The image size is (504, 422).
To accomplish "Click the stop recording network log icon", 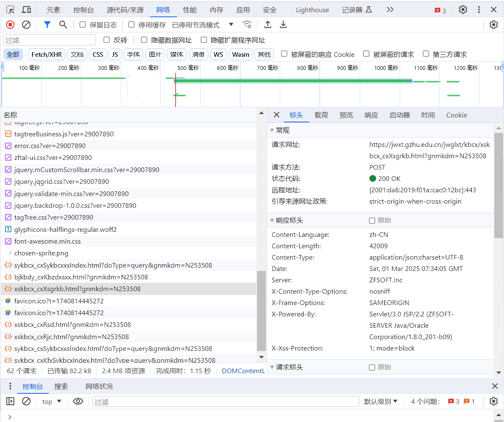I will 10,25.
